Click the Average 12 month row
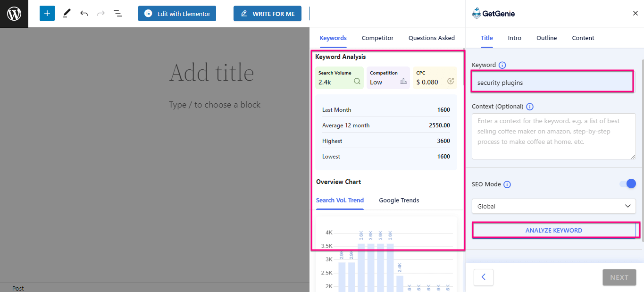 386,125
